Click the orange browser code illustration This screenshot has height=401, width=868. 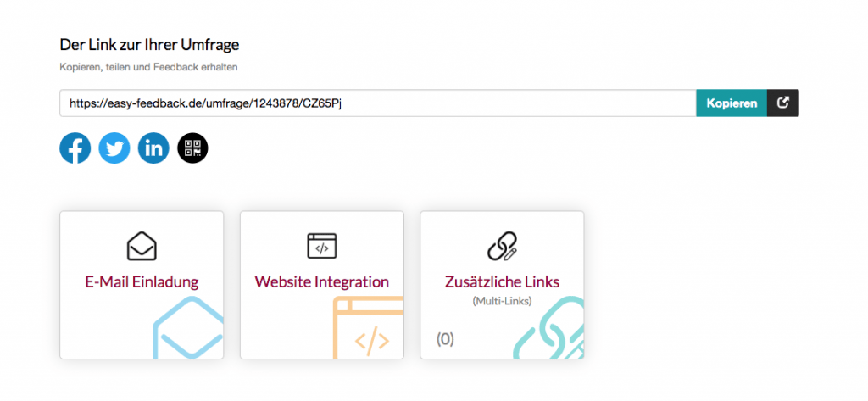[x=368, y=328]
